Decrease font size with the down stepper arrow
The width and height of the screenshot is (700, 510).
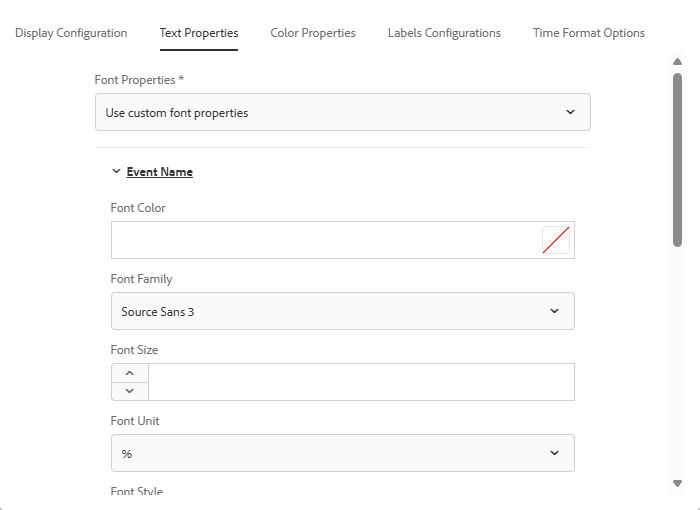tap(129, 391)
